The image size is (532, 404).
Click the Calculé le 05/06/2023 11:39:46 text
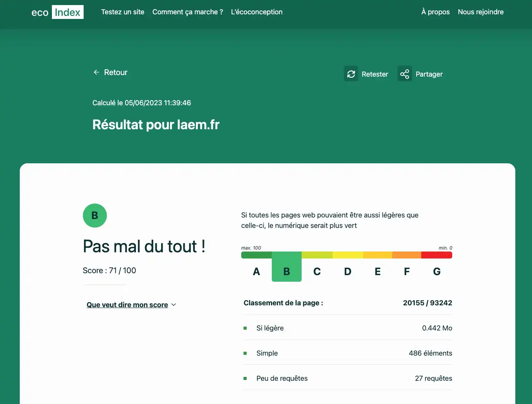pyautogui.click(x=142, y=103)
